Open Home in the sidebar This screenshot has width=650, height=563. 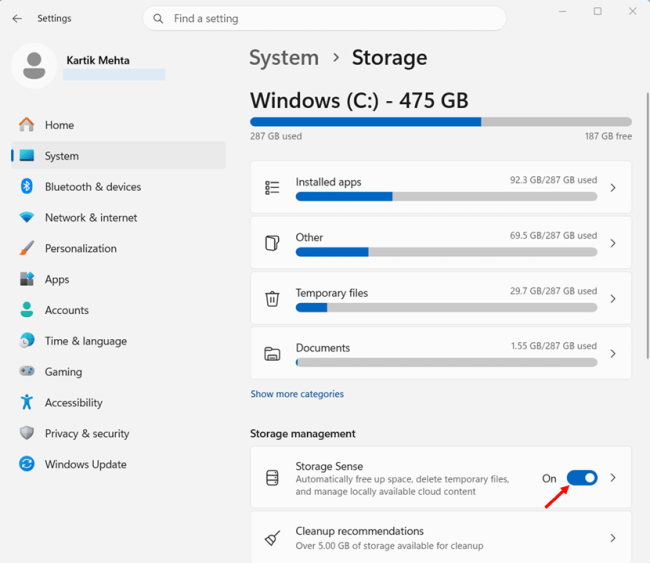(119, 125)
